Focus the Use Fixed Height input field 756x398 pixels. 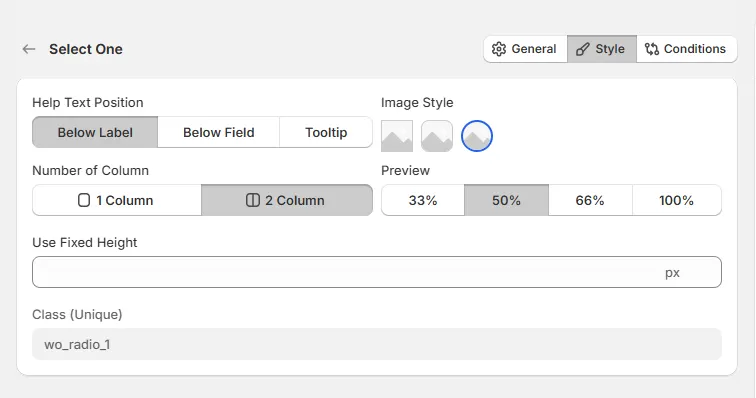pyautogui.click(x=377, y=272)
